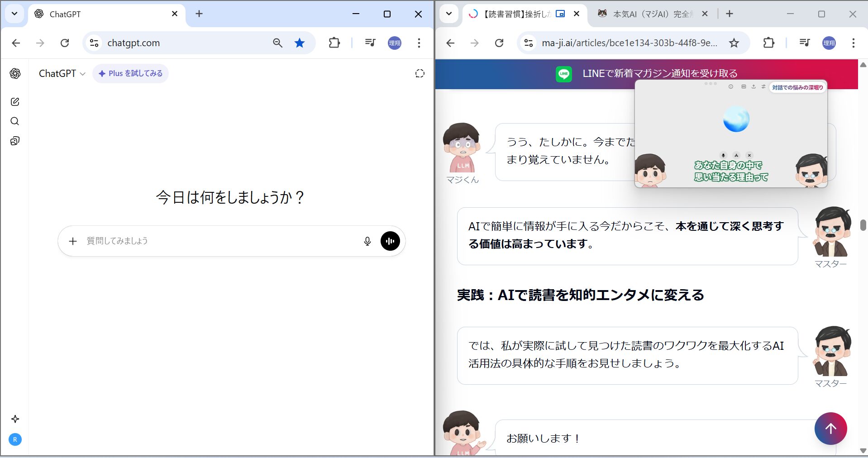Open tab search dropdown in left browser window
Viewport: 868px width, 458px height.
click(14, 14)
